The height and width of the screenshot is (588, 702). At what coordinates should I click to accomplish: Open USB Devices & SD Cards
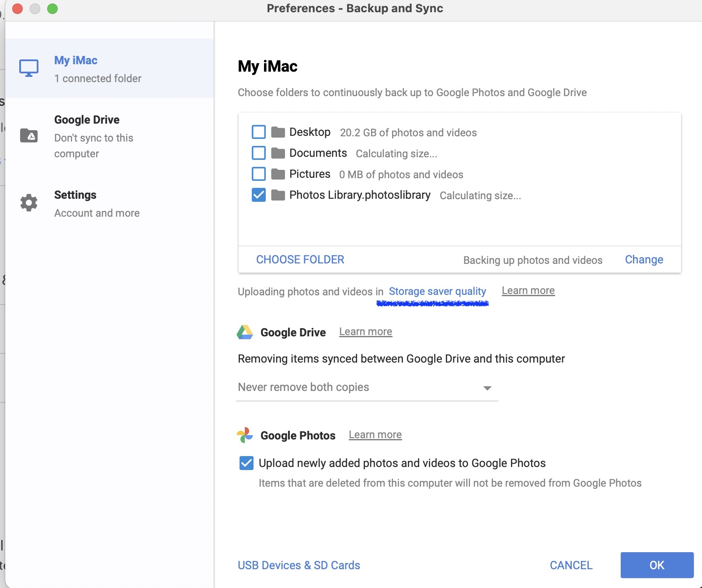tap(299, 565)
